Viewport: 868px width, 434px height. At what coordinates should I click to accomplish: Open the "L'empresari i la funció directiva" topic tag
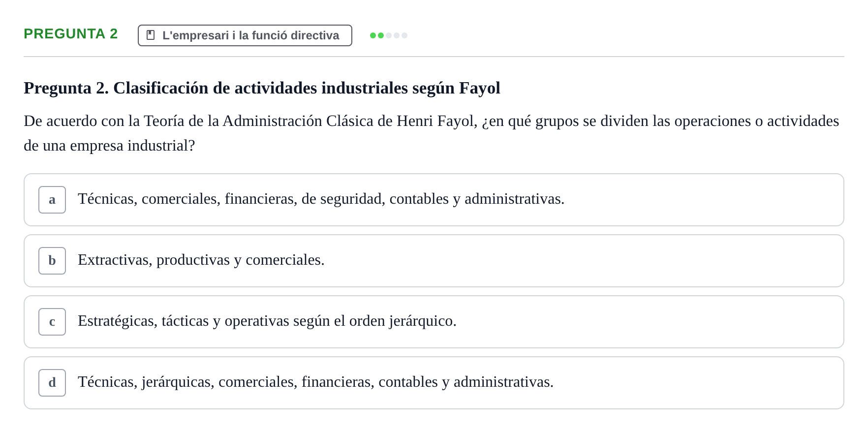(245, 35)
